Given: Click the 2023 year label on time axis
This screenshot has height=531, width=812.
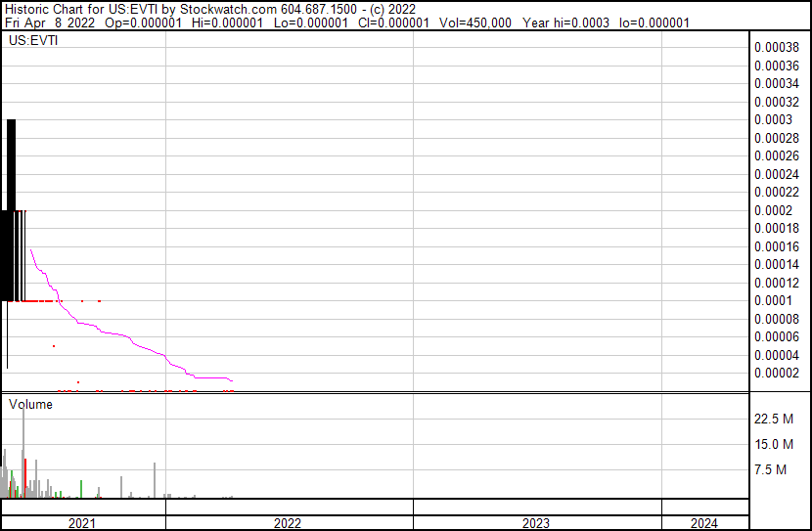Looking at the screenshot, I should point(535,524).
